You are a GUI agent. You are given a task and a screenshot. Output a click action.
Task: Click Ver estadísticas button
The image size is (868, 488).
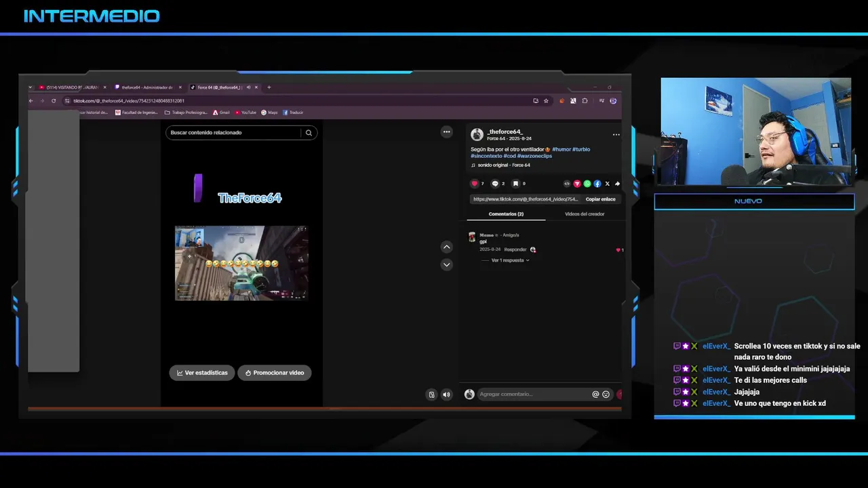pyautogui.click(x=202, y=373)
